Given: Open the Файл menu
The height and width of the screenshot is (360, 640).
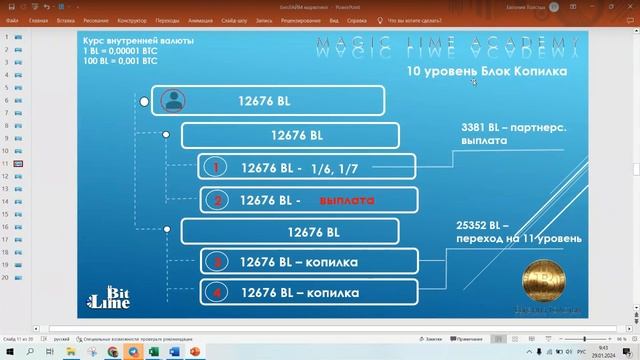Looking at the screenshot, I should point(12,20).
